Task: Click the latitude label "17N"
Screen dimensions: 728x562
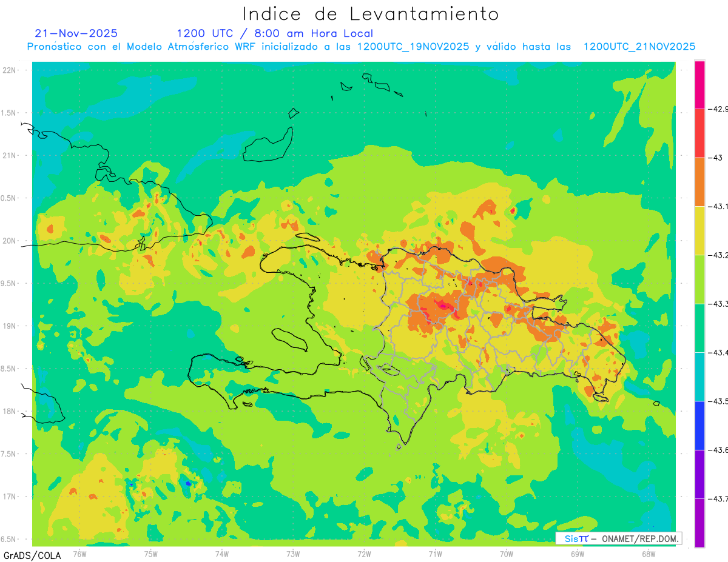Action: 10,497
